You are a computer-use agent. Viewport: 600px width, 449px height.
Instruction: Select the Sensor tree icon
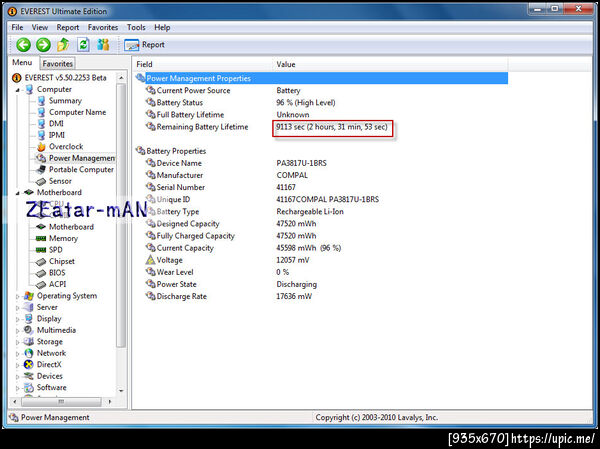point(41,181)
